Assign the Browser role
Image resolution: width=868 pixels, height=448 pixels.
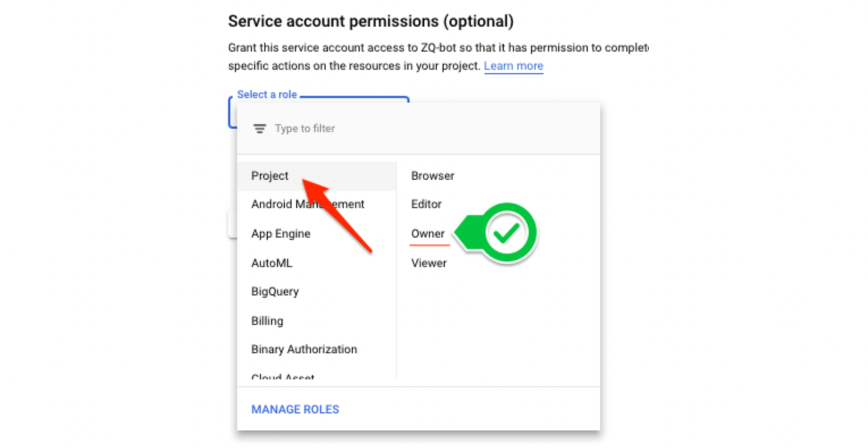[x=432, y=176]
